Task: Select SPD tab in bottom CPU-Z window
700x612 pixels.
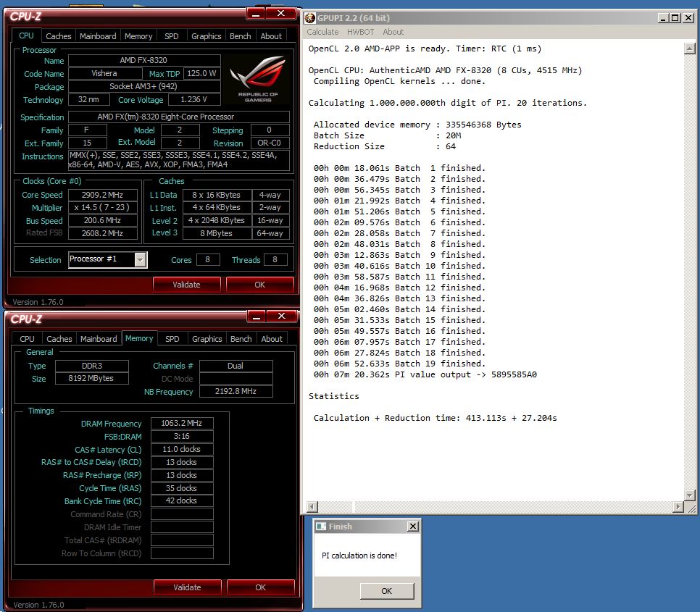Action: point(172,339)
